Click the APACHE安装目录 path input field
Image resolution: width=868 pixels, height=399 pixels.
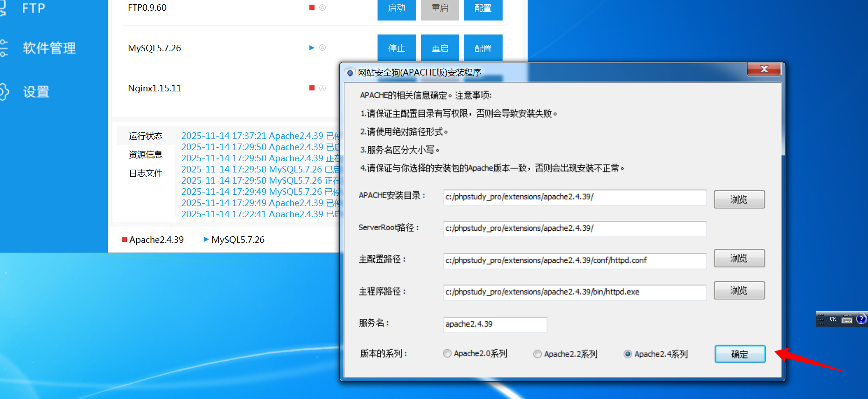pos(574,197)
